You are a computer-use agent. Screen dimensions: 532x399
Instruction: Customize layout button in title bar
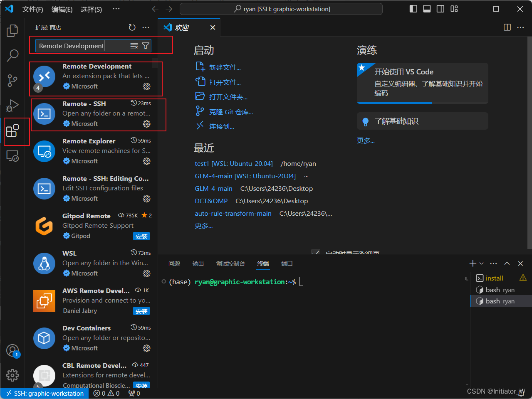(454, 9)
